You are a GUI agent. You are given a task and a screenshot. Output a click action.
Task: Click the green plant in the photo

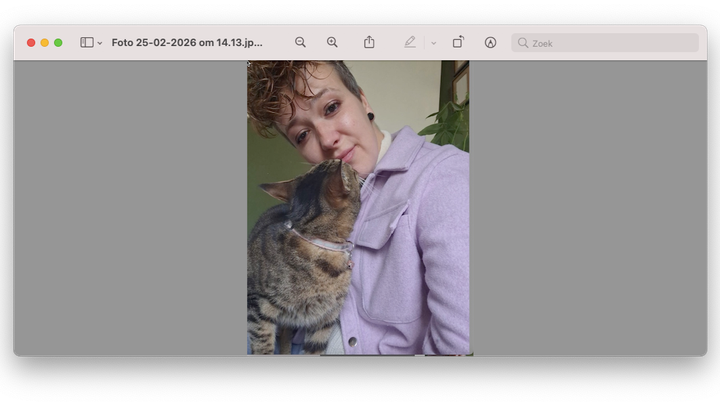click(x=450, y=125)
